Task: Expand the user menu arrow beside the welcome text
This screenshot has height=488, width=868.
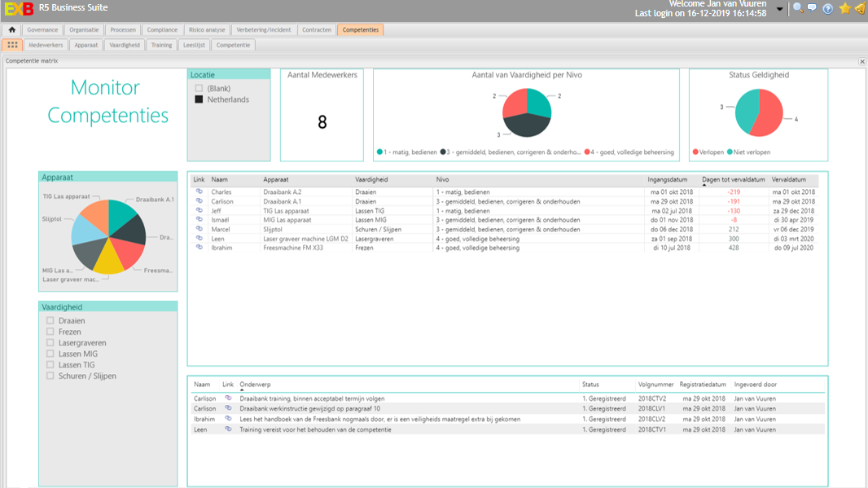Action: (x=780, y=9)
